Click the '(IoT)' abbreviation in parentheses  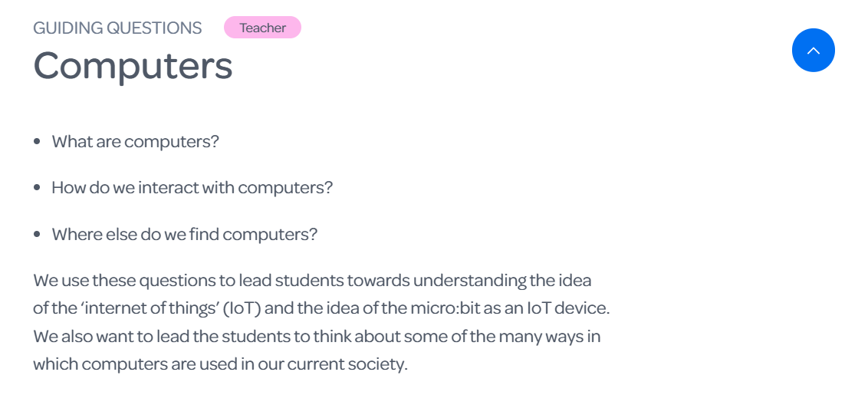[242, 308]
